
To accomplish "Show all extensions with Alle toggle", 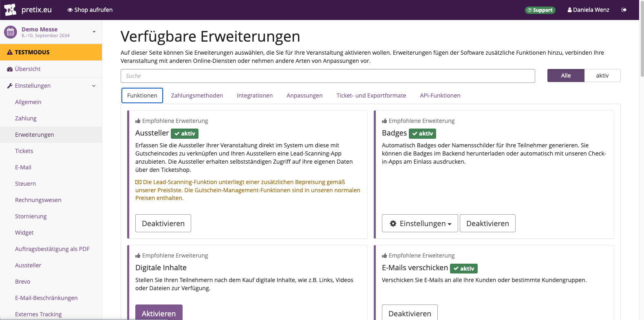I will [566, 76].
